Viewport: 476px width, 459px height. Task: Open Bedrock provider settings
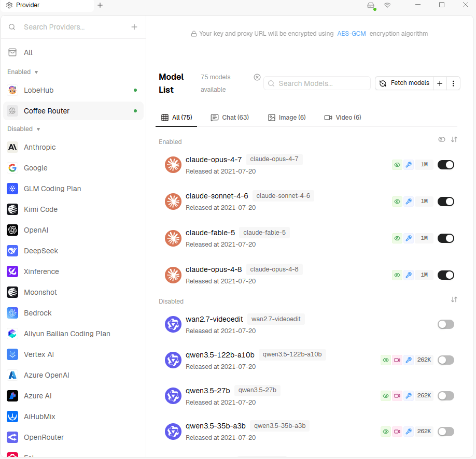pyautogui.click(x=73, y=313)
